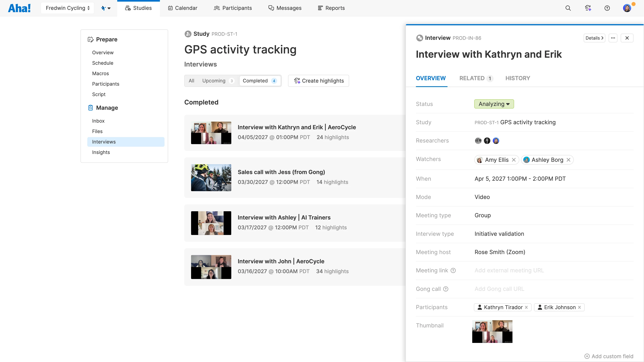Click the Gong call help icon
644x362 pixels.
446,289
